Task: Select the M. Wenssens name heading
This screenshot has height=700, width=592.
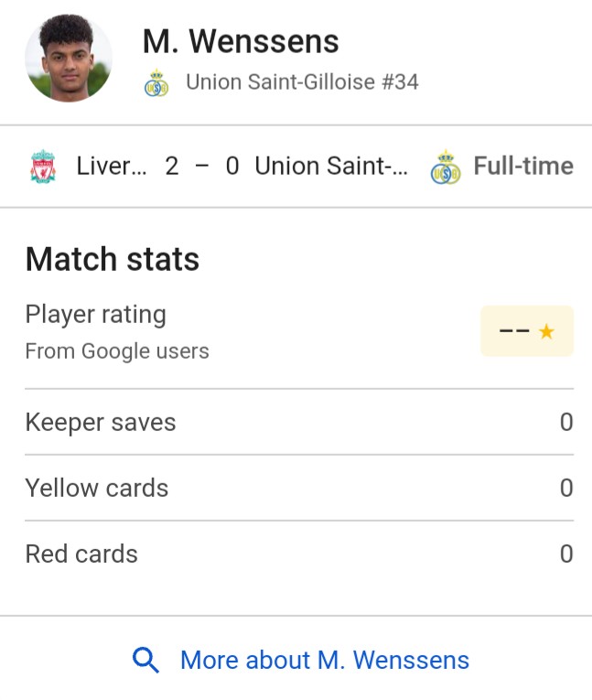Action: 241,41
